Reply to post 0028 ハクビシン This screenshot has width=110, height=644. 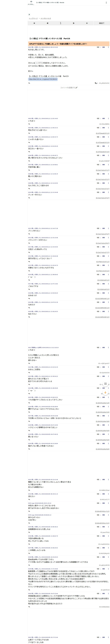pos(29,431)
